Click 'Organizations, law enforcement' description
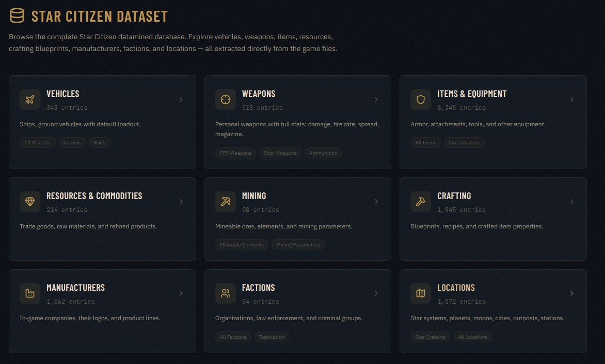The width and height of the screenshot is (605, 364). pos(289,318)
